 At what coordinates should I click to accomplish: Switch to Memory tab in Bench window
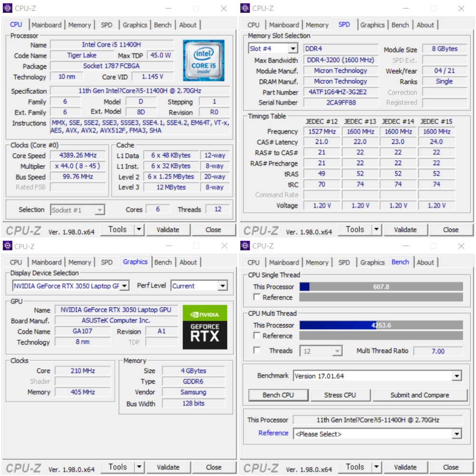pos(317,262)
